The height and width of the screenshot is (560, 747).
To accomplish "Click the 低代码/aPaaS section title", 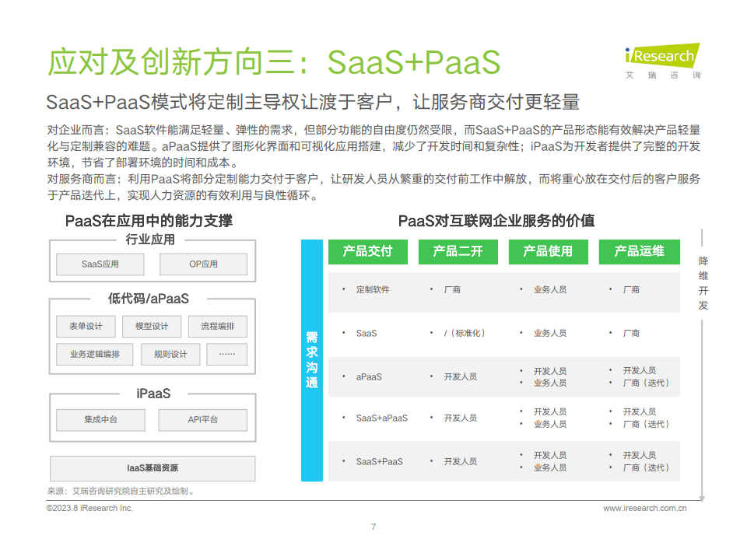I will 148,299.
